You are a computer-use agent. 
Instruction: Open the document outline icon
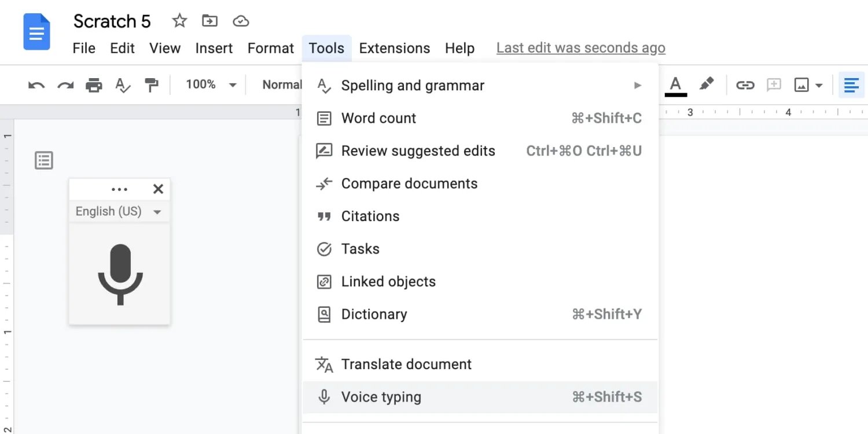[44, 160]
